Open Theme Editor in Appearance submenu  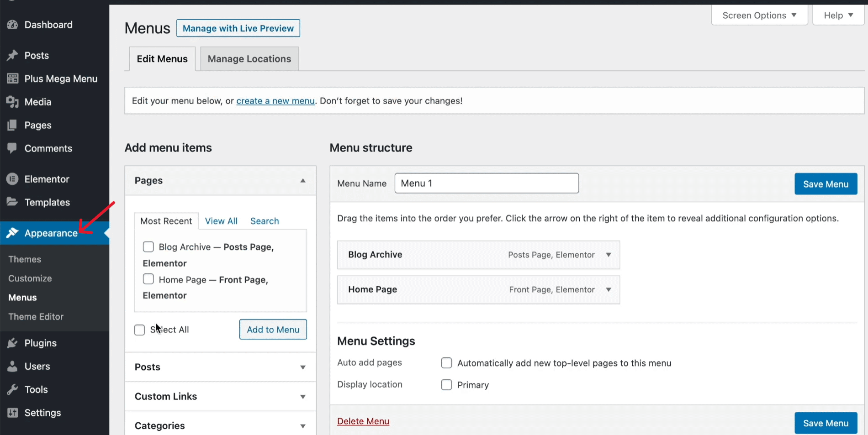[36, 316]
